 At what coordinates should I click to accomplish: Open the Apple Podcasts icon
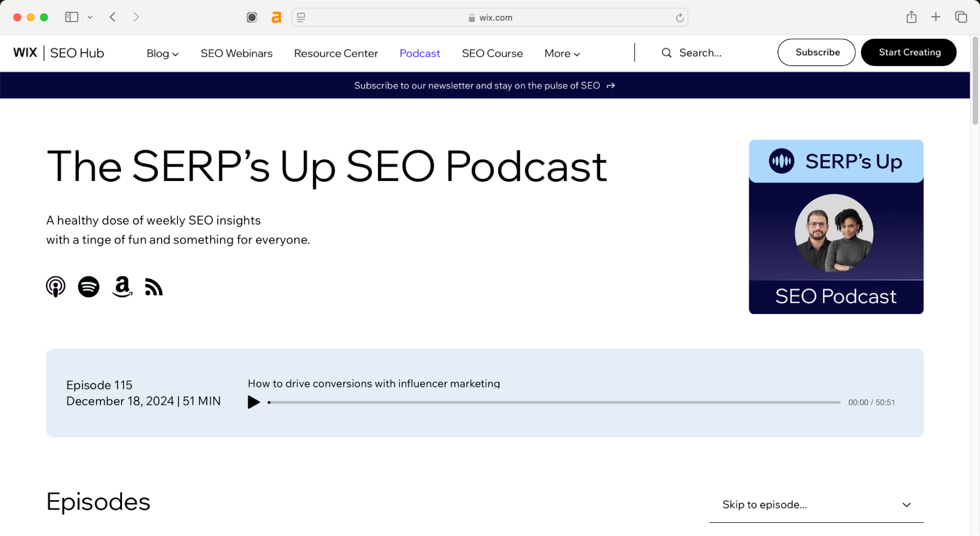[55, 287]
